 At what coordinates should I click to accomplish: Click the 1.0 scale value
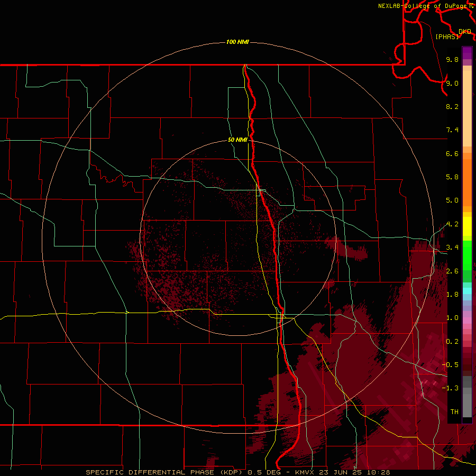pyautogui.click(x=452, y=318)
